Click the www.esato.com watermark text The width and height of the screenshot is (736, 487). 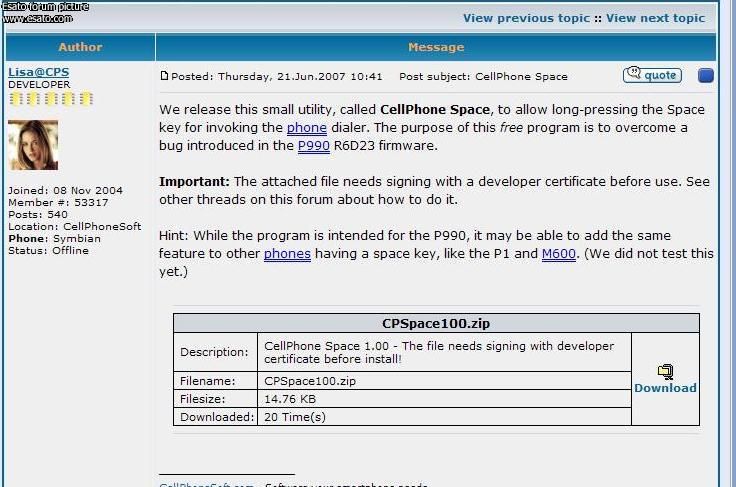pos(37,18)
